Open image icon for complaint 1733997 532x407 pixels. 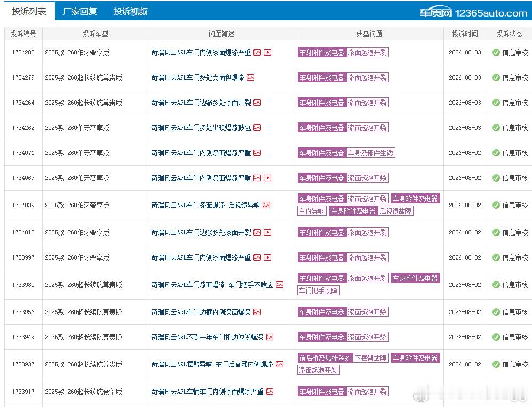257,257
